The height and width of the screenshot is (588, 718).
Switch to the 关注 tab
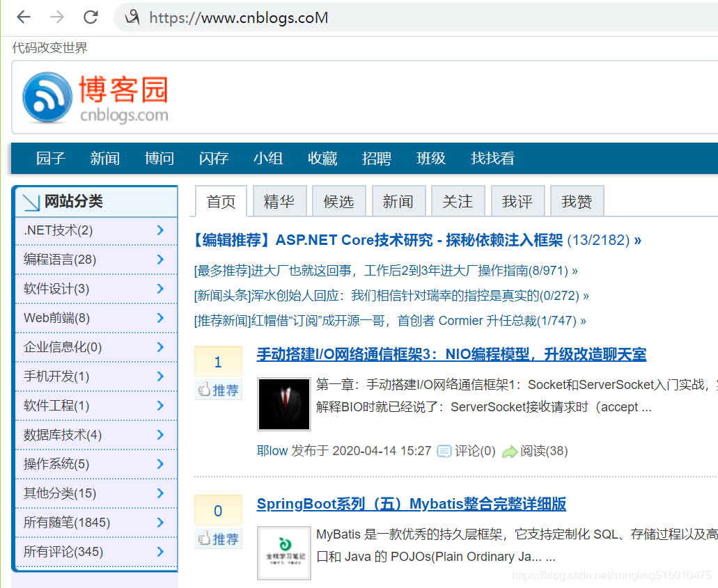click(458, 201)
